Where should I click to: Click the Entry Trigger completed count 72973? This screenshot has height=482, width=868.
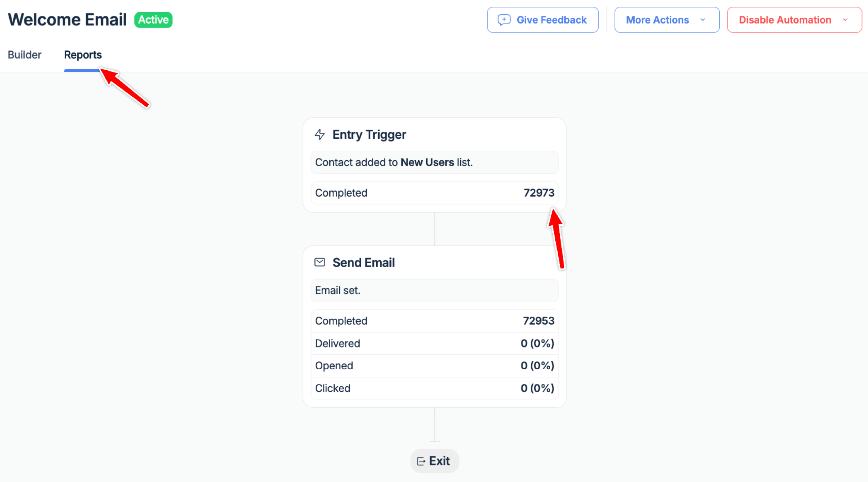(x=539, y=193)
